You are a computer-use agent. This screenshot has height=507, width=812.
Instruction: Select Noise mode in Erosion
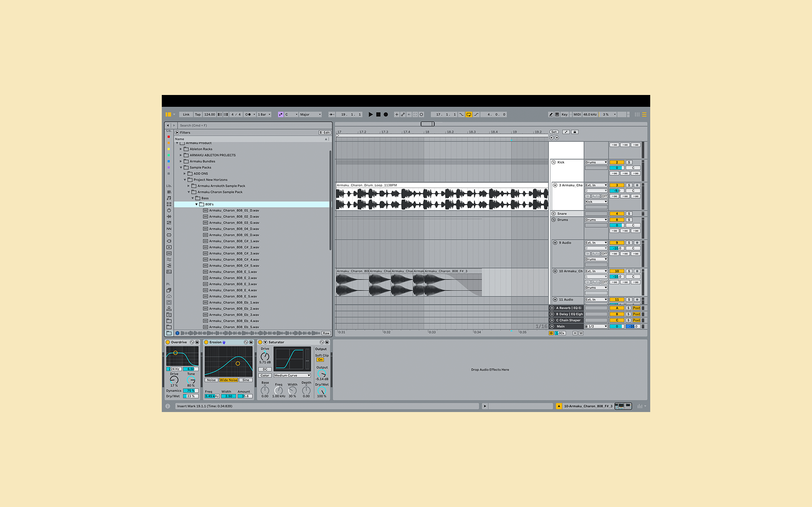211,380
